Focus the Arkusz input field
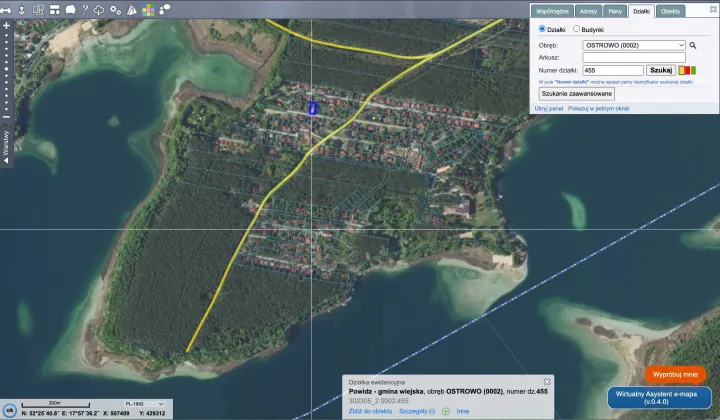The image size is (720, 420). coord(634,57)
